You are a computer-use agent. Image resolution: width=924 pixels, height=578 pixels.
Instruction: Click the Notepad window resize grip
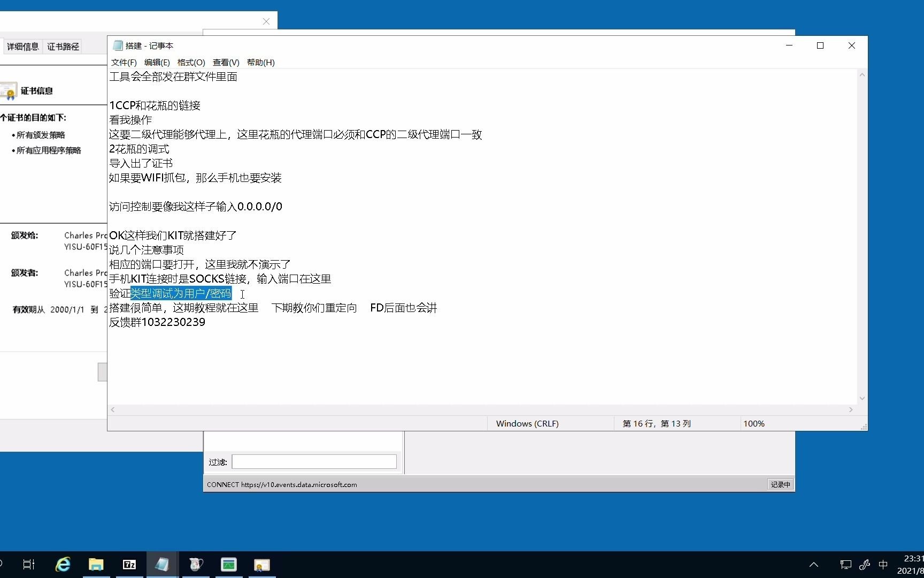tap(864, 427)
